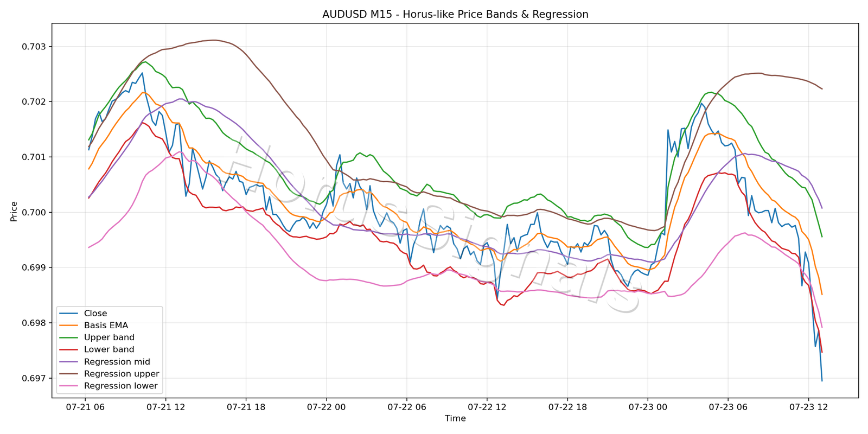Screen dimensions: 868x434
Task: Click the y-axis tick label 0.699
Action: [34, 268]
